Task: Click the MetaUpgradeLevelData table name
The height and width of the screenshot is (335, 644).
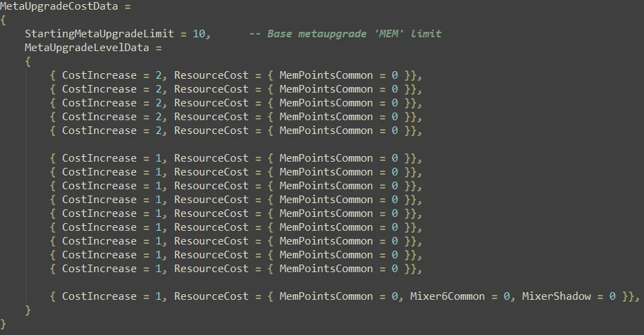Action: tap(86, 48)
